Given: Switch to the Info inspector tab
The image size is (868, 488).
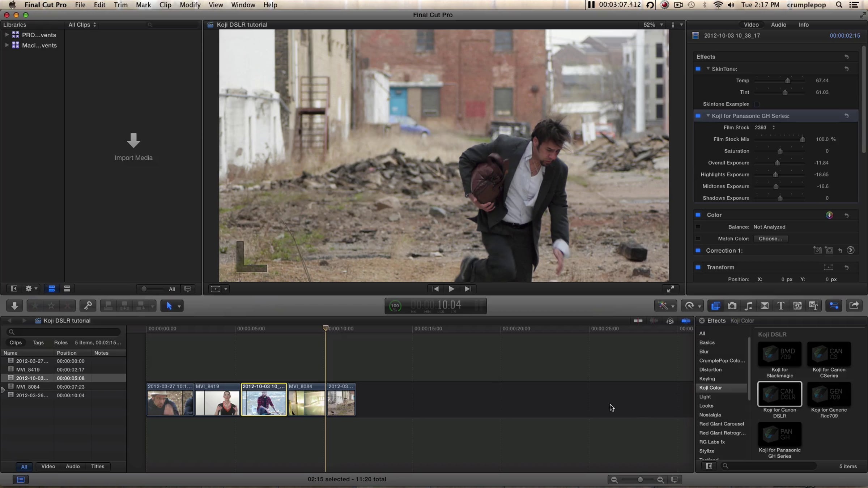Looking at the screenshot, I should tap(804, 25).
